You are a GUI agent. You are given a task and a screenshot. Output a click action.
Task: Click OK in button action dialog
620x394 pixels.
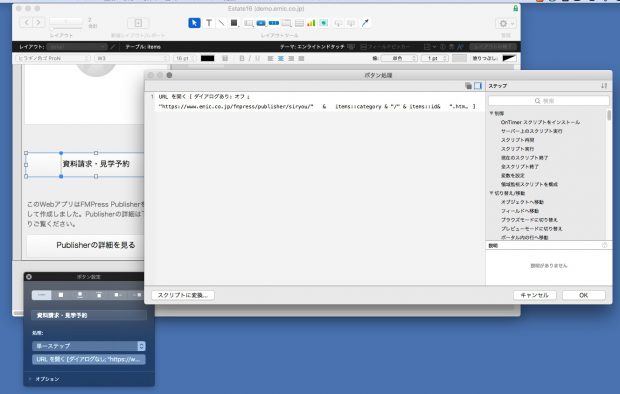[584, 295]
